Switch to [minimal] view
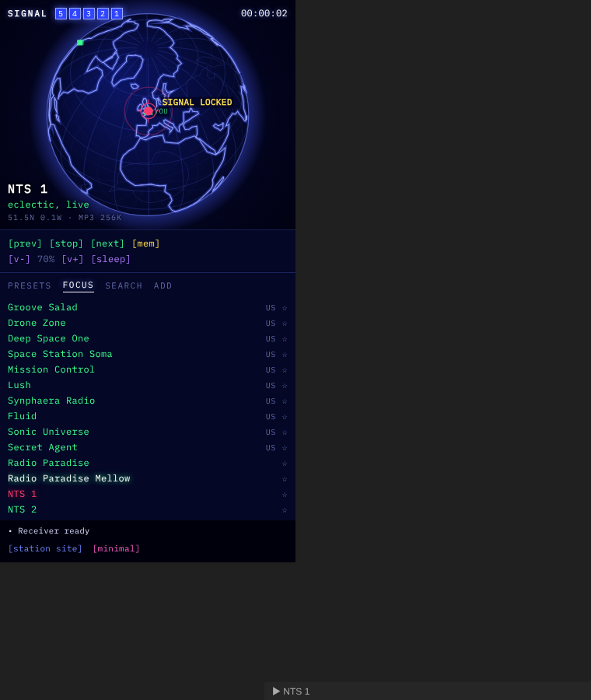 pyautogui.click(x=116, y=548)
